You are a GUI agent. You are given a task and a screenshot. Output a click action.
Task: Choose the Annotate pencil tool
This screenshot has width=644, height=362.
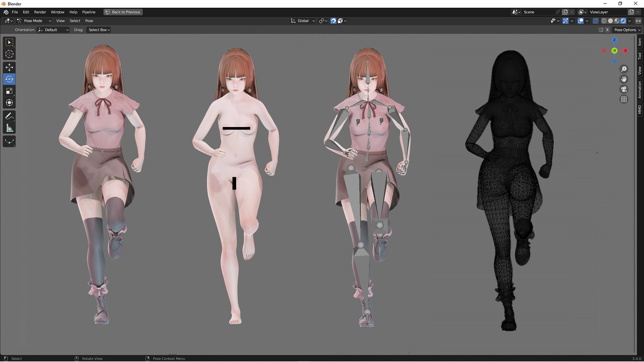(9, 116)
